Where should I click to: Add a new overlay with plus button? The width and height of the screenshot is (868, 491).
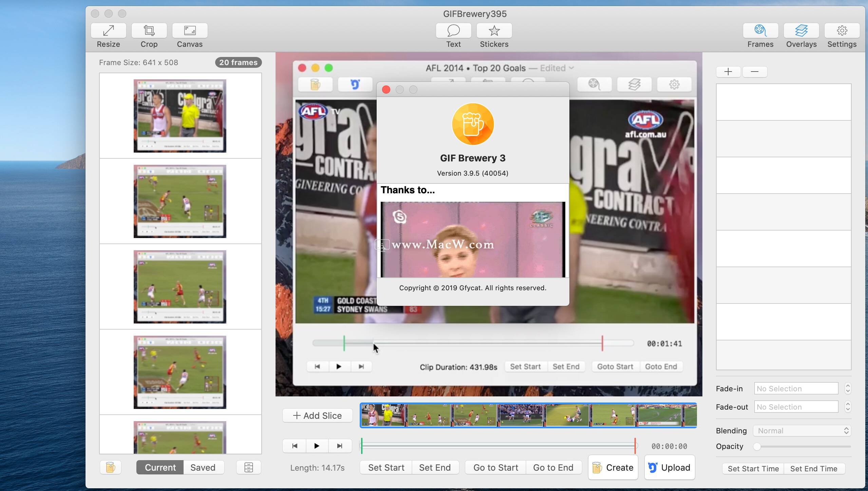pos(728,72)
